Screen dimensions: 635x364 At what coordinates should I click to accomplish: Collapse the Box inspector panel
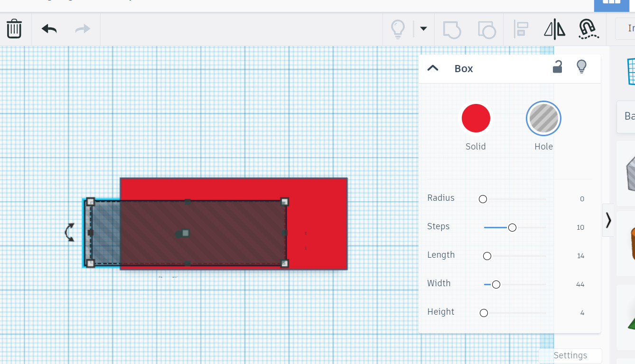point(433,68)
